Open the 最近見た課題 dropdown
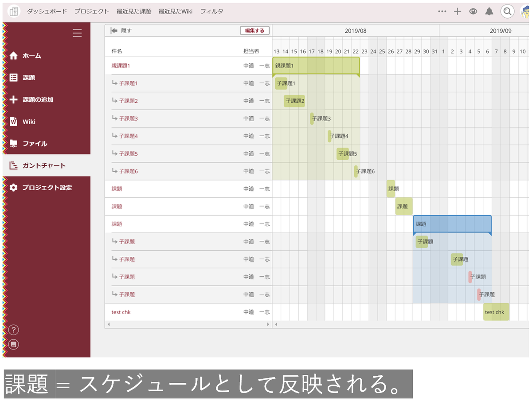This screenshot has height=401, width=532. point(134,12)
